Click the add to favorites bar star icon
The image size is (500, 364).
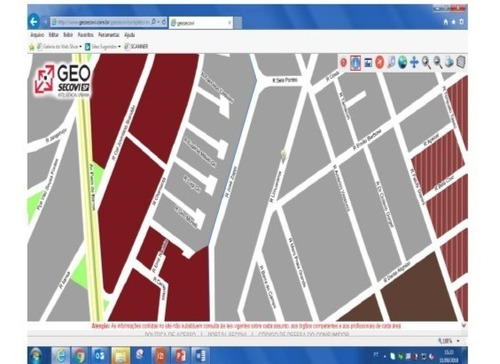coord(32,47)
